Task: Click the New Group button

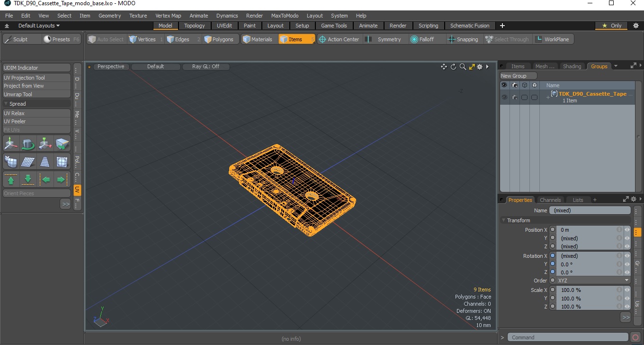Action: pyautogui.click(x=519, y=76)
